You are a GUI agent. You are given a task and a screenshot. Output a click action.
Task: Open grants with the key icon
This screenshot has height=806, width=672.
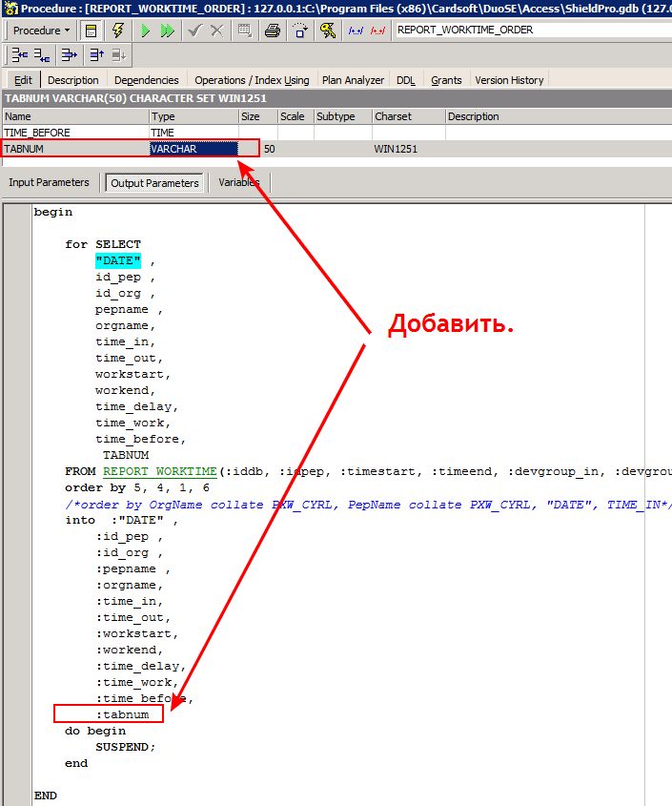click(328, 31)
